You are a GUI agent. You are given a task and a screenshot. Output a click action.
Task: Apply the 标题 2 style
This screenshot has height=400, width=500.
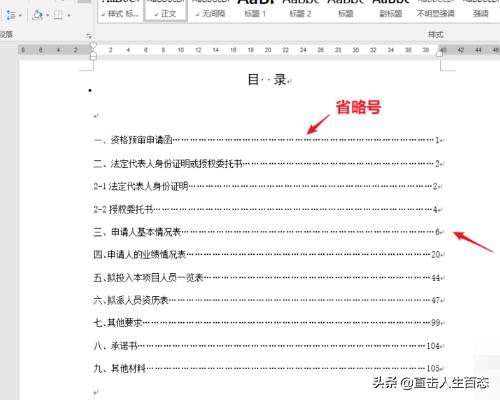tap(300, 11)
